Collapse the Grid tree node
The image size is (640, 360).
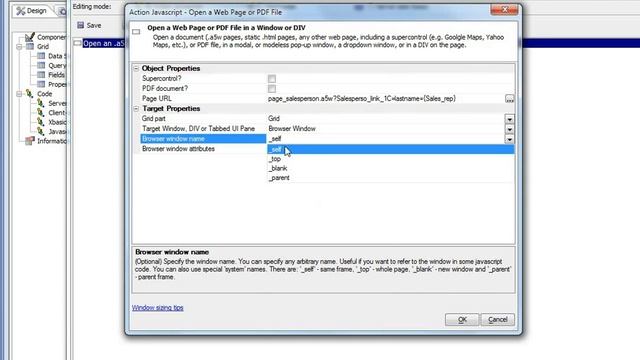(19, 47)
